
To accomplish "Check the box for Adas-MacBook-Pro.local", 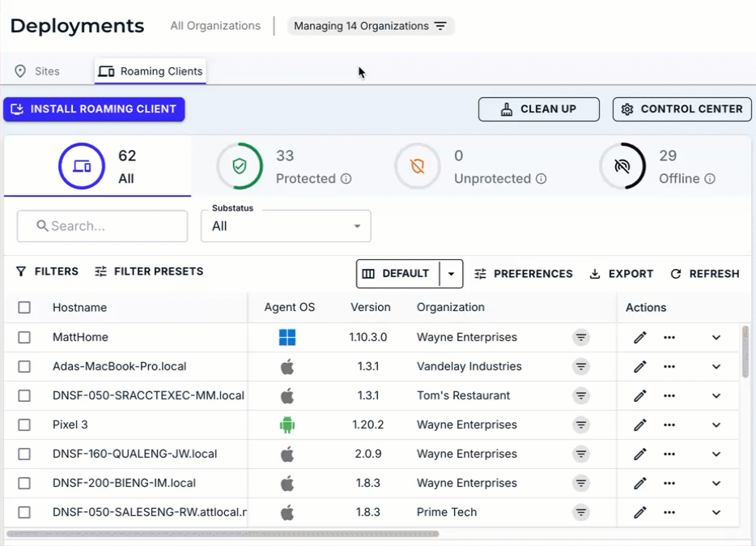I will [x=24, y=367].
